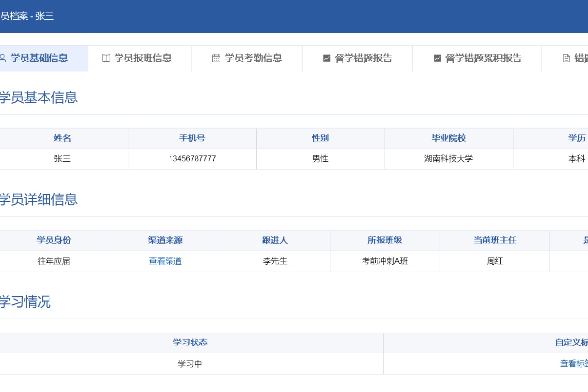
Task: Select the phone number 13456787777 cell
Action: 192,159
